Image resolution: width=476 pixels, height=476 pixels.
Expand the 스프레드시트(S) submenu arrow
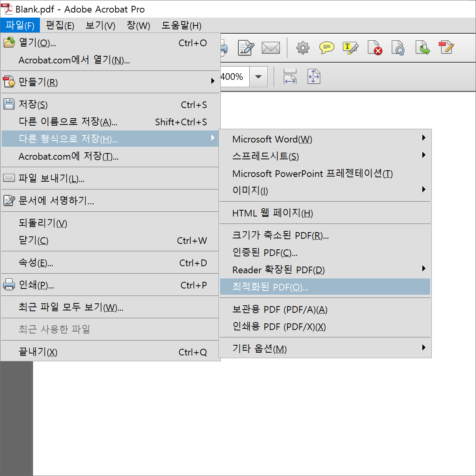(x=424, y=155)
